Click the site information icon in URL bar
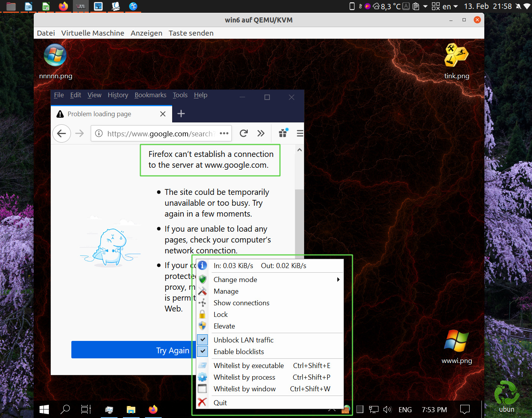The height and width of the screenshot is (418, 532). (x=99, y=133)
